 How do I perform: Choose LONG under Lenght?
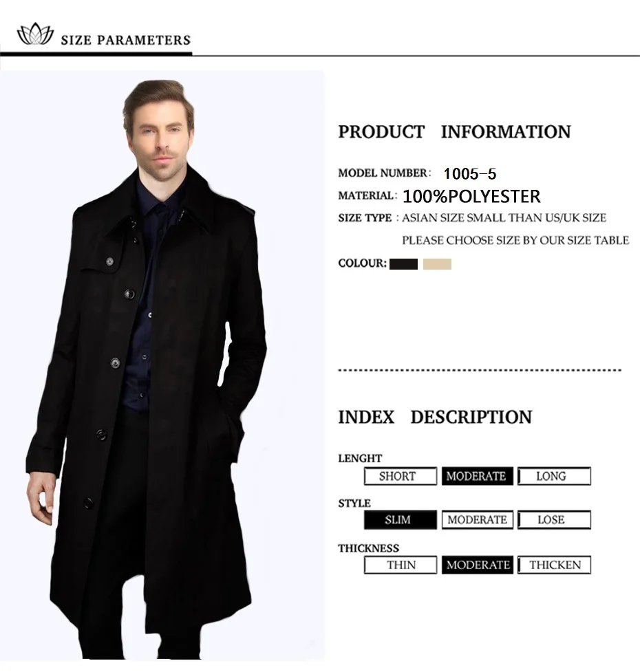pos(554,476)
